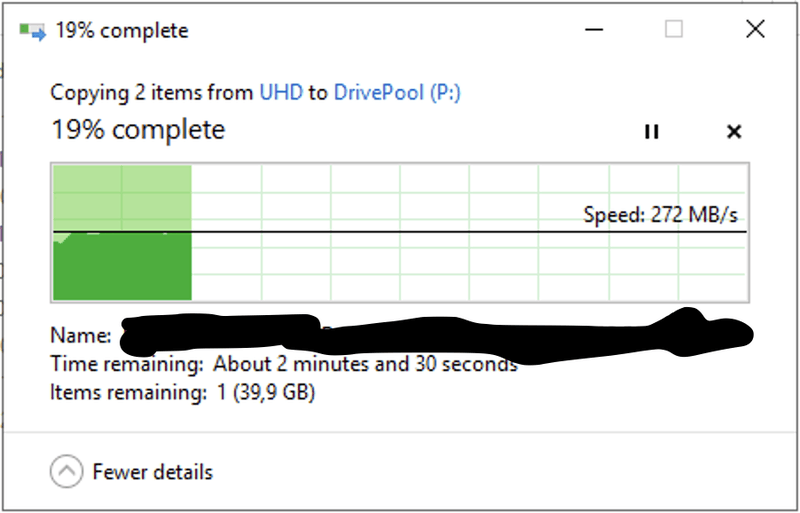800x513 pixels.
Task: Click the copy icon in the title bar
Action: (32, 31)
